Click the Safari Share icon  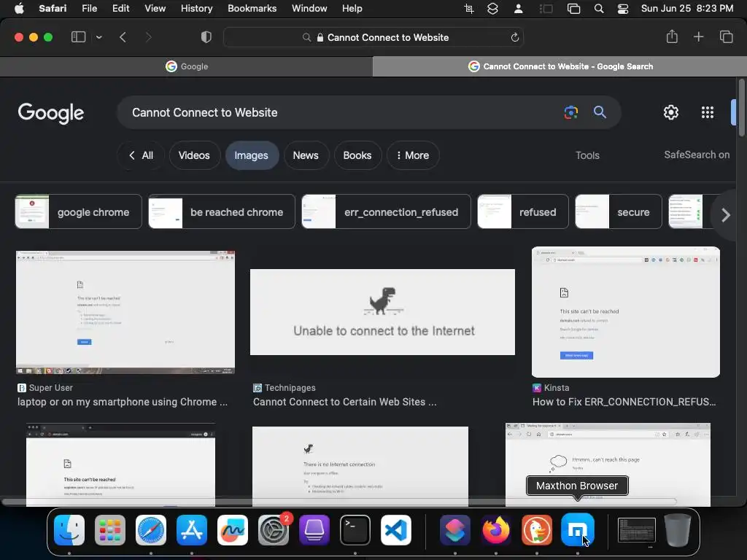click(672, 36)
